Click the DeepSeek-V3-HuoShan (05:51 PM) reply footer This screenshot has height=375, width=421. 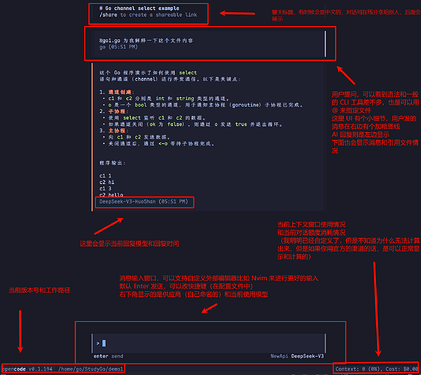tap(144, 202)
